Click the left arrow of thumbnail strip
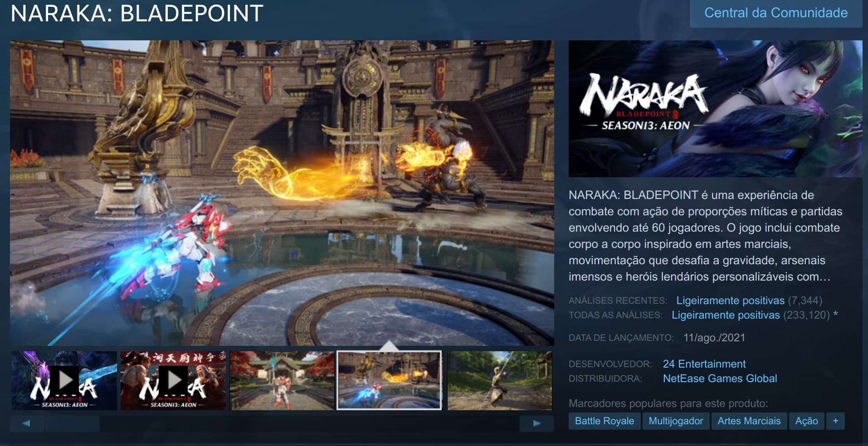868x446 pixels. pos(27,423)
